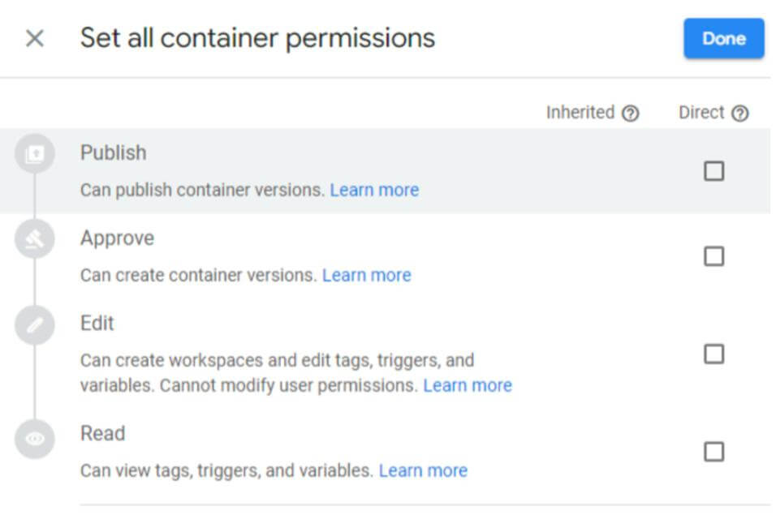Viewport: 776px width, 532px height.
Task: Open the Inherited help question mark icon
Action: pyautogui.click(x=630, y=114)
